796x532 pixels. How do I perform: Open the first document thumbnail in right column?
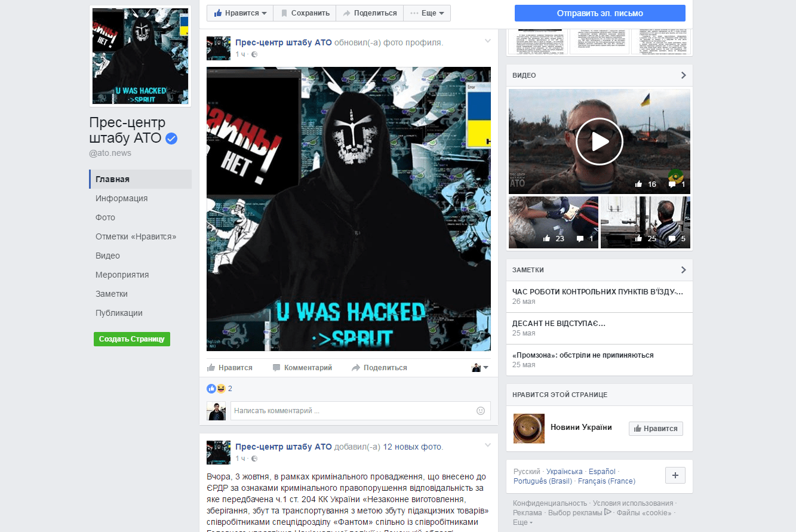[x=536, y=41]
